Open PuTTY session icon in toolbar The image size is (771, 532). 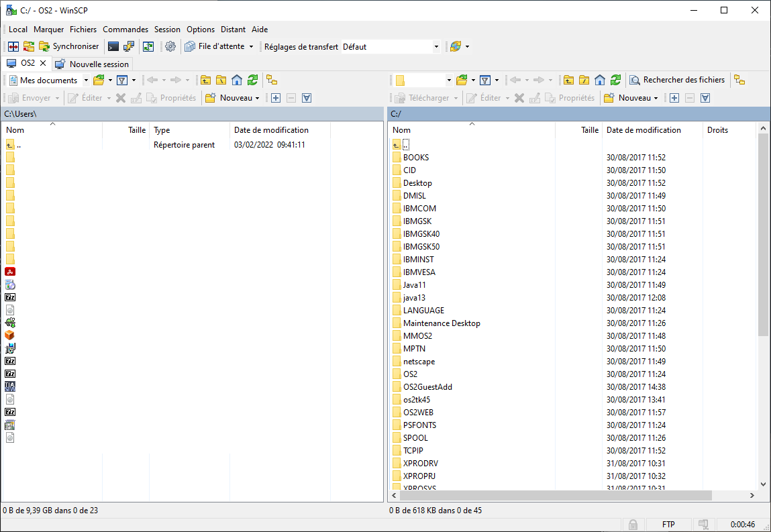[129, 46]
